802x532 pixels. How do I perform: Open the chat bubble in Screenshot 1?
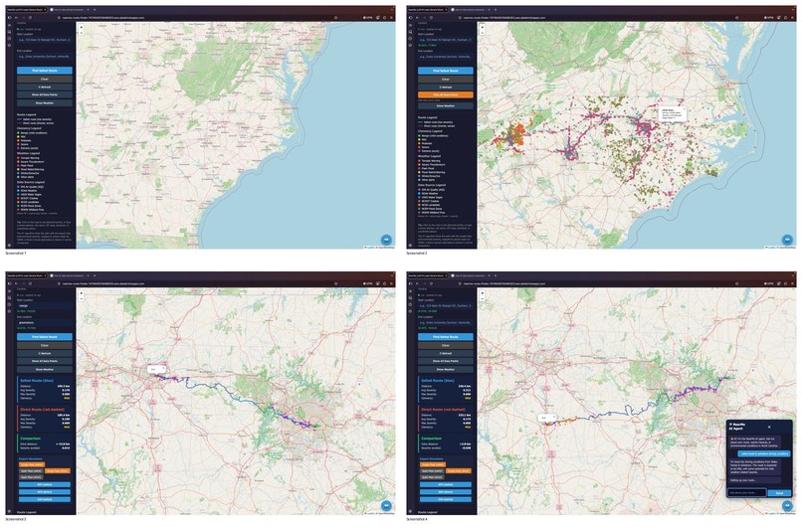pos(387,240)
